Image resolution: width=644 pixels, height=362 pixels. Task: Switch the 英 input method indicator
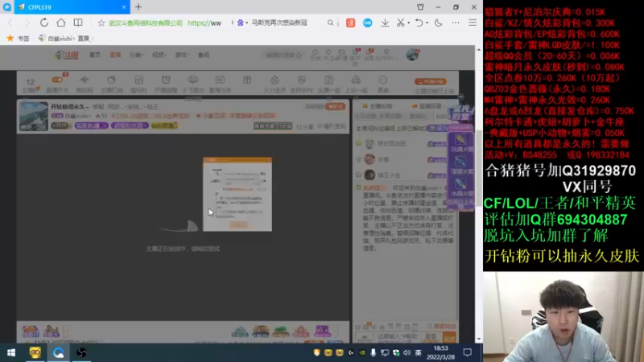418,352
